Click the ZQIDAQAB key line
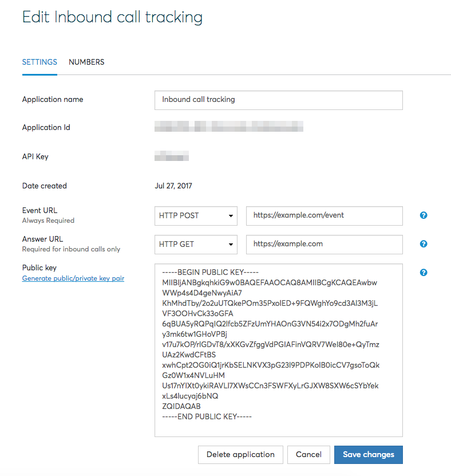Viewport: 451px width, 476px height. [x=181, y=406]
